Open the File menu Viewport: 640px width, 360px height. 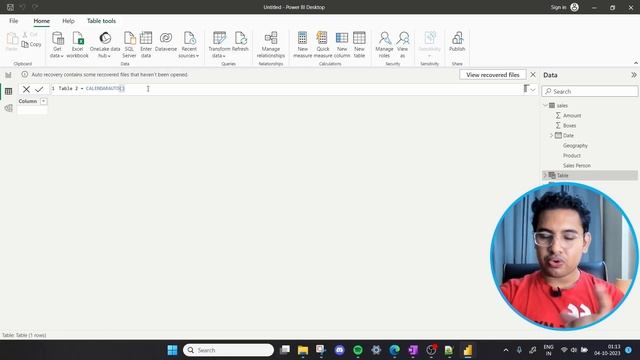click(13, 21)
